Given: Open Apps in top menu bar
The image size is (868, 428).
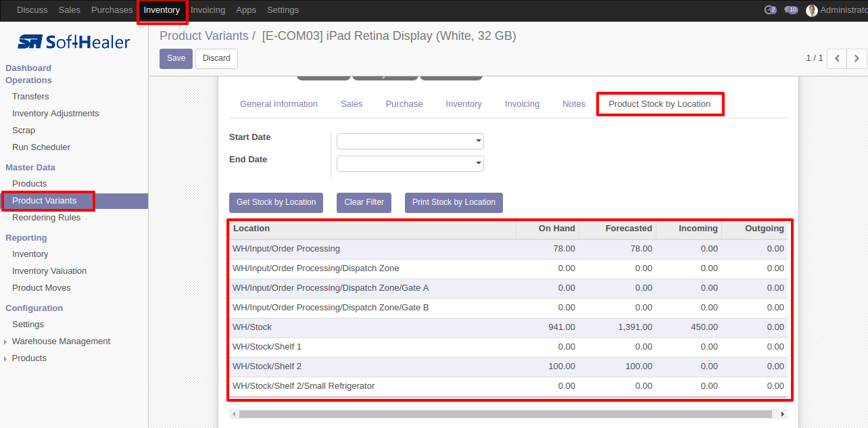Looking at the screenshot, I should pyautogui.click(x=246, y=10).
